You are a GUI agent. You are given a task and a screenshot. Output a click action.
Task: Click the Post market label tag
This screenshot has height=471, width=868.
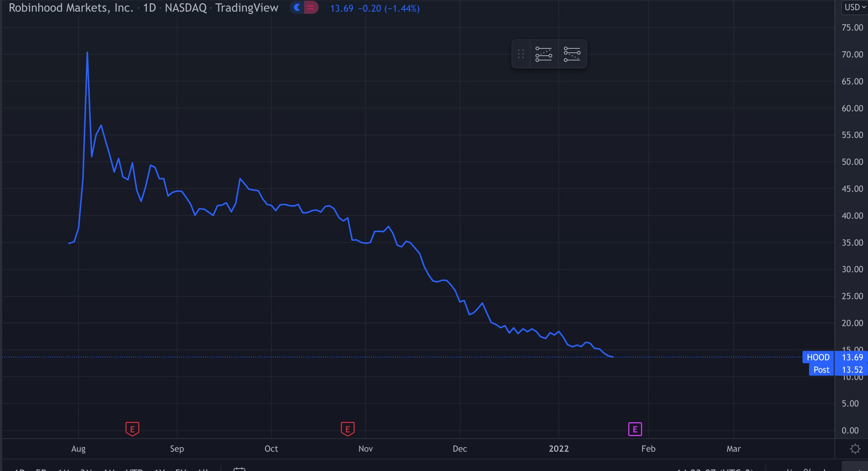pos(821,369)
